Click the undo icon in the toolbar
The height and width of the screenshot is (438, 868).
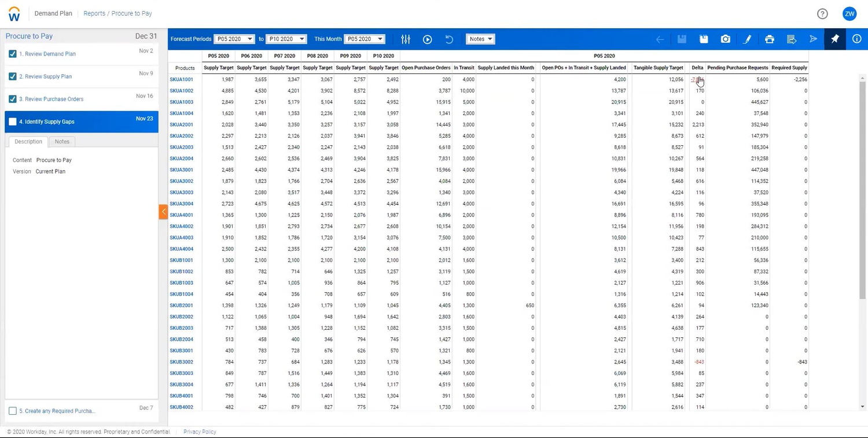coord(449,39)
